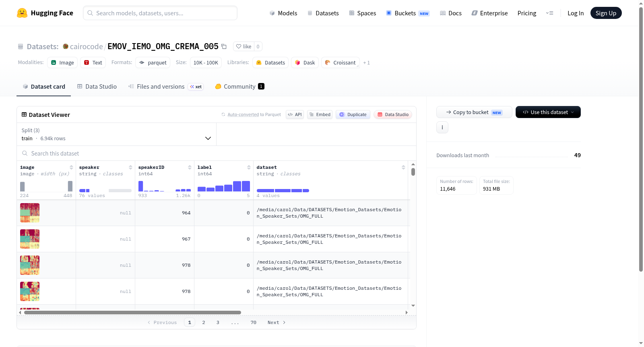Go to Spaces in top navigation

pyautogui.click(x=363, y=13)
